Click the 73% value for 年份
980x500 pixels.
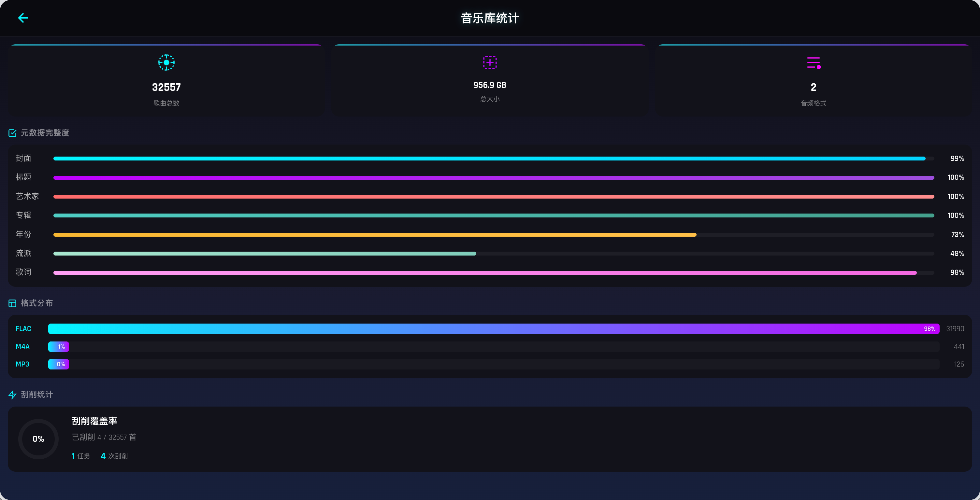tap(957, 235)
